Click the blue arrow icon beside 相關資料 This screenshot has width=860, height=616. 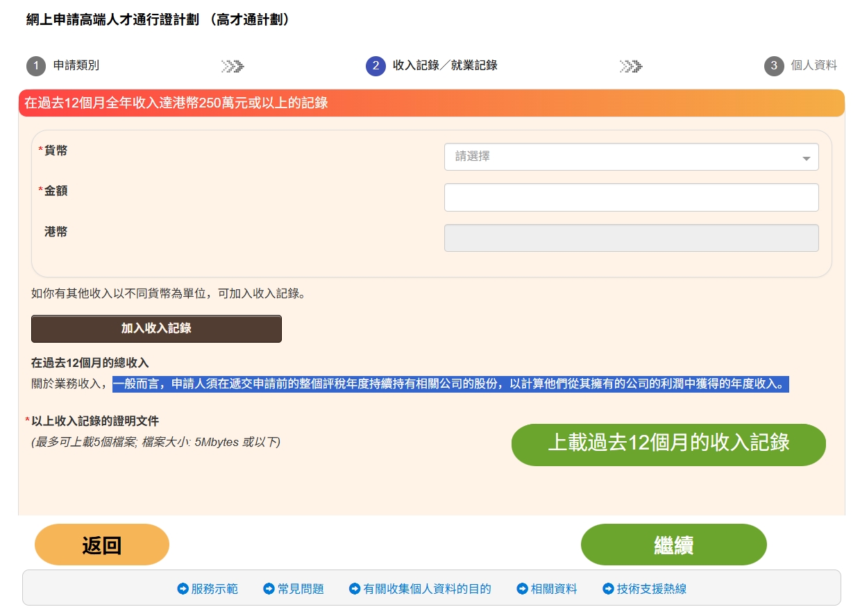click(x=521, y=589)
